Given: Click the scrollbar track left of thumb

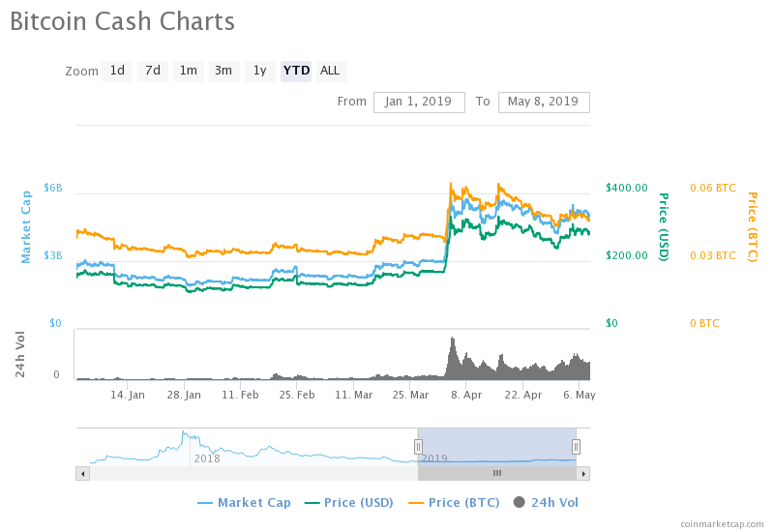Looking at the screenshot, I should tap(253, 474).
